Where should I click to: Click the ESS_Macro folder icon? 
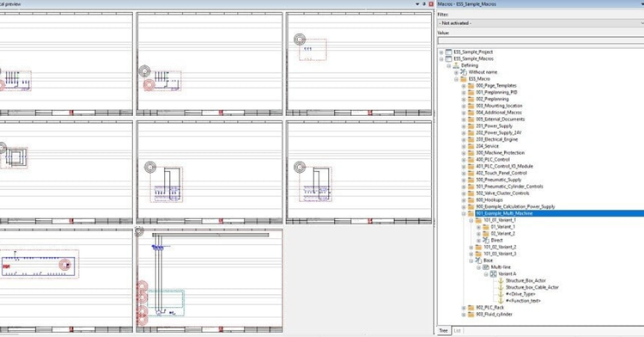coord(464,79)
